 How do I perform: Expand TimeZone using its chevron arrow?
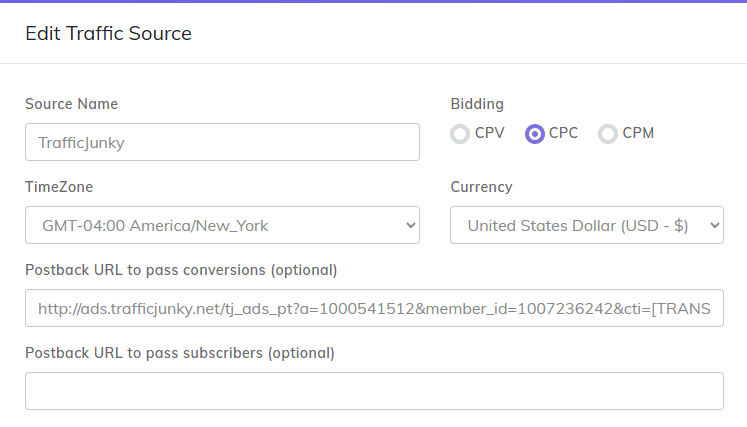[x=410, y=226]
